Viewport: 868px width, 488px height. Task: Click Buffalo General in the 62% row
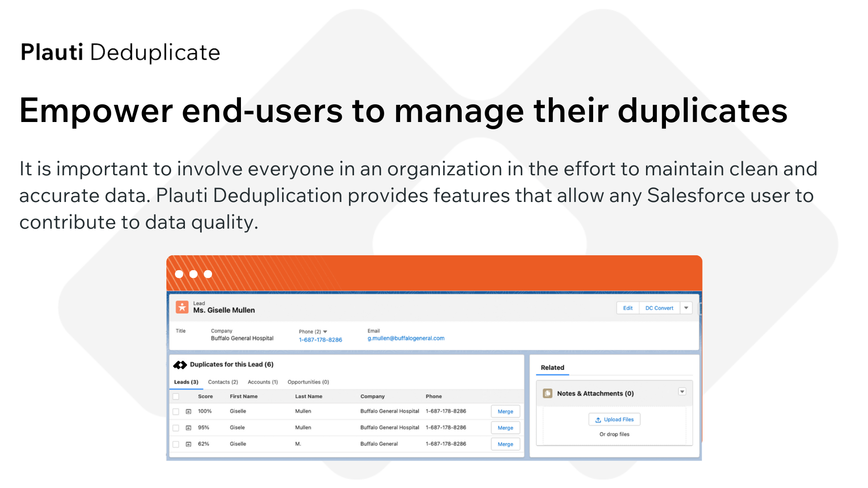tap(379, 444)
